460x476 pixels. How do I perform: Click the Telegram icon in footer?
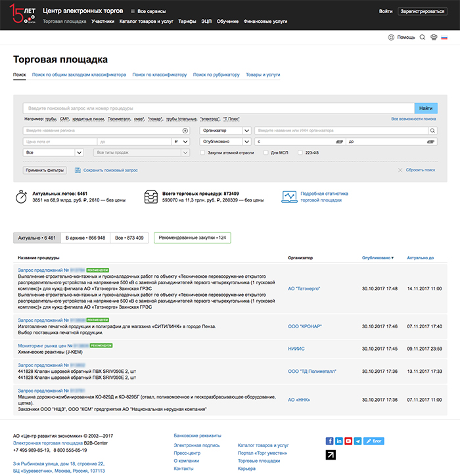pyautogui.click(x=357, y=441)
